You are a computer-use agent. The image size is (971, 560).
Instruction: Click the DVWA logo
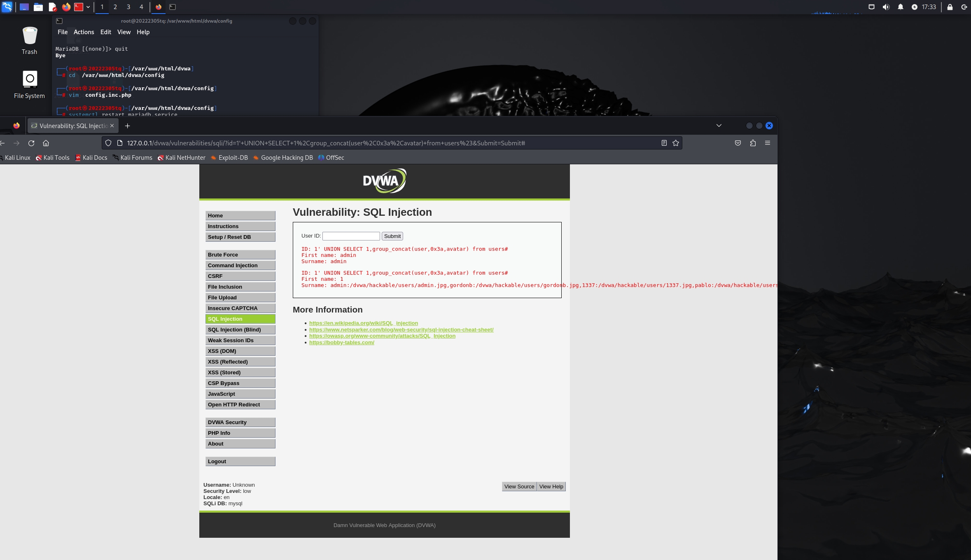385,181
